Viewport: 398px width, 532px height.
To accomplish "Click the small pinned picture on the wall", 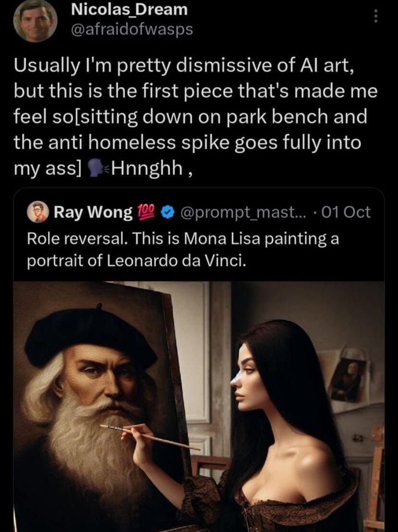I will [348, 379].
